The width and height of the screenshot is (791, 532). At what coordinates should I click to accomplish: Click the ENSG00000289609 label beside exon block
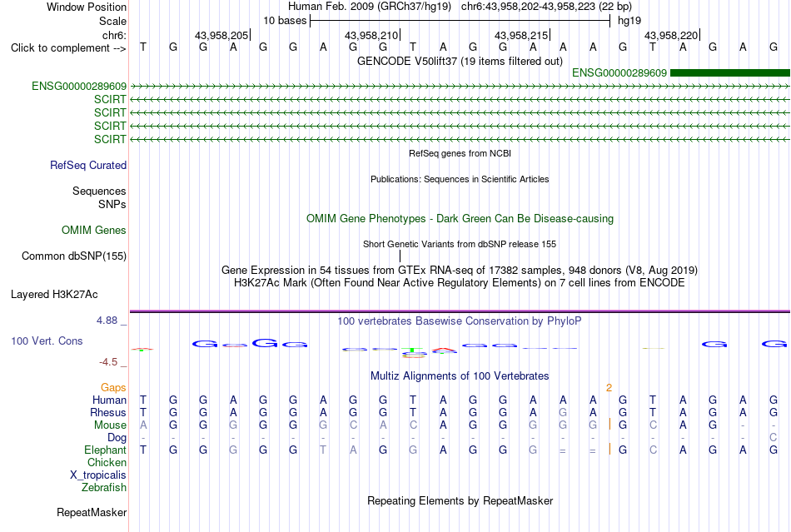click(619, 73)
